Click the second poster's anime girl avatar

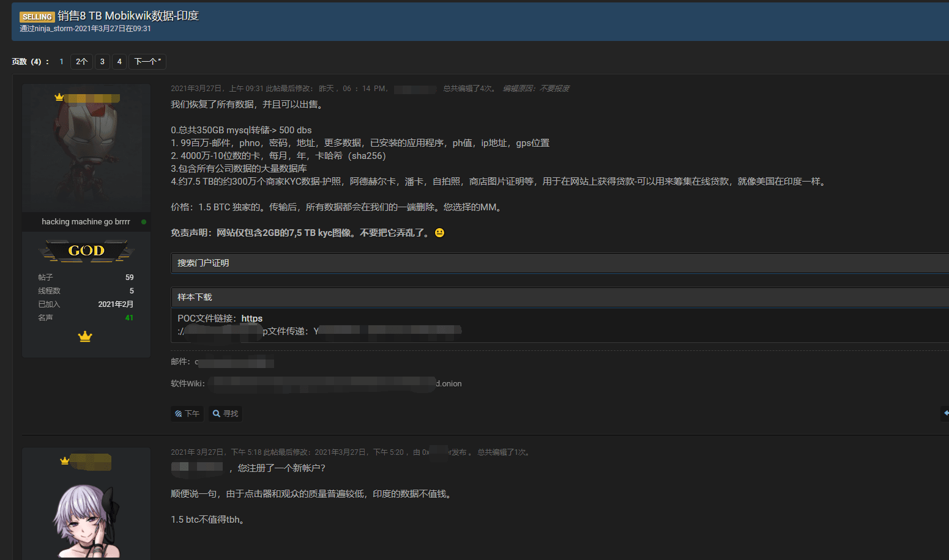point(86,520)
